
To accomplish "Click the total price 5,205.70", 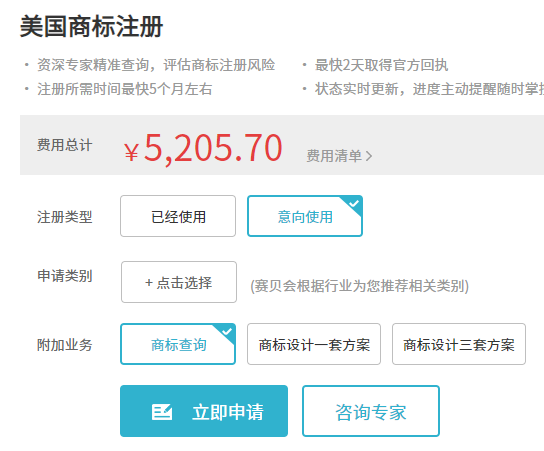I will click(x=213, y=148).
